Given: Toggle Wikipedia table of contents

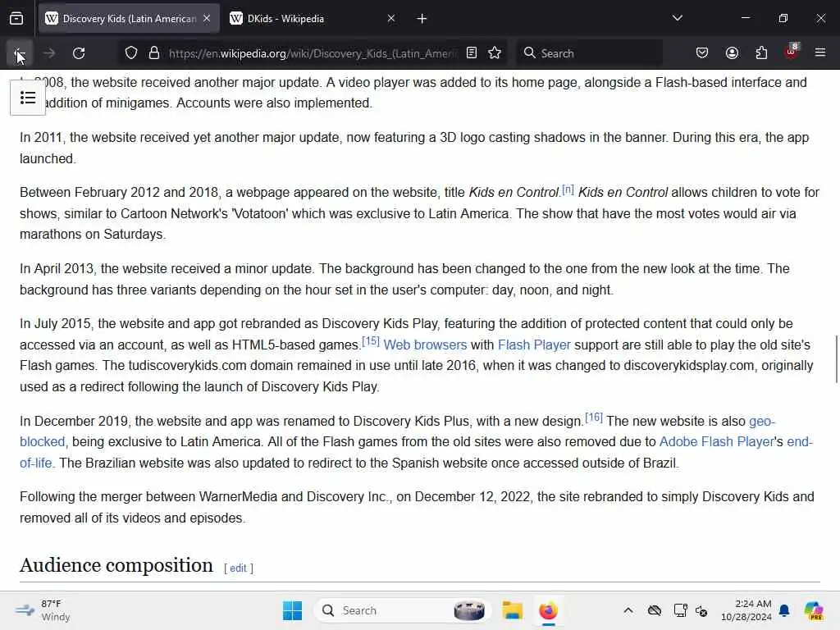Looking at the screenshot, I should [28, 98].
